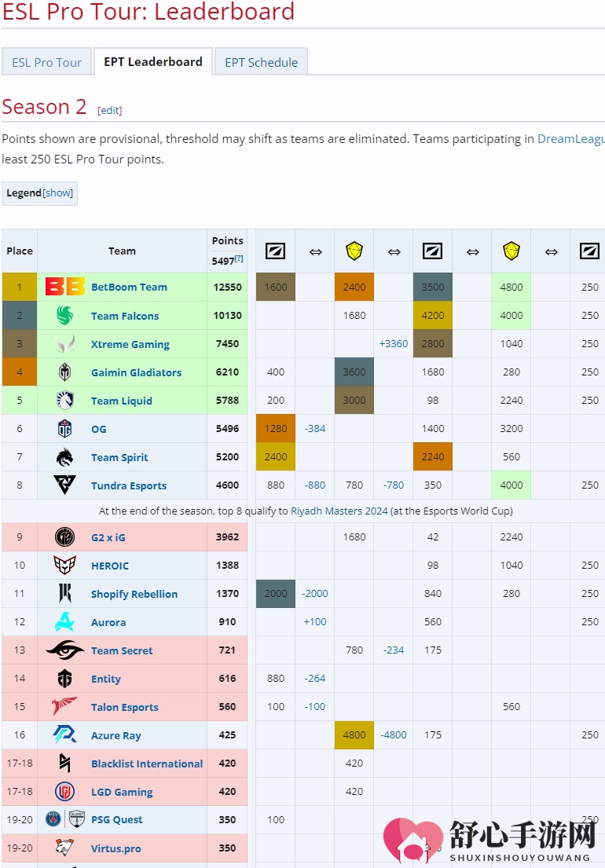The image size is (605, 868).
Task: Show the Legend box
Action: click(x=58, y=192)
